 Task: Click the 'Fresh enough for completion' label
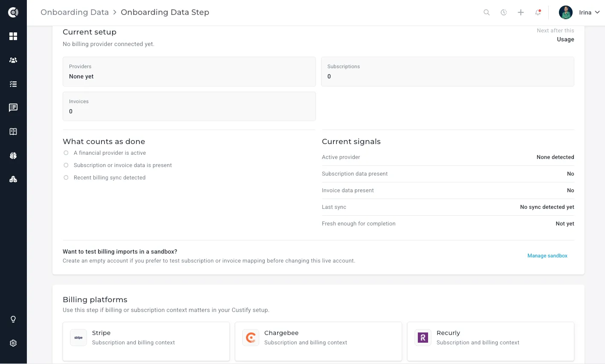[359, 224]
